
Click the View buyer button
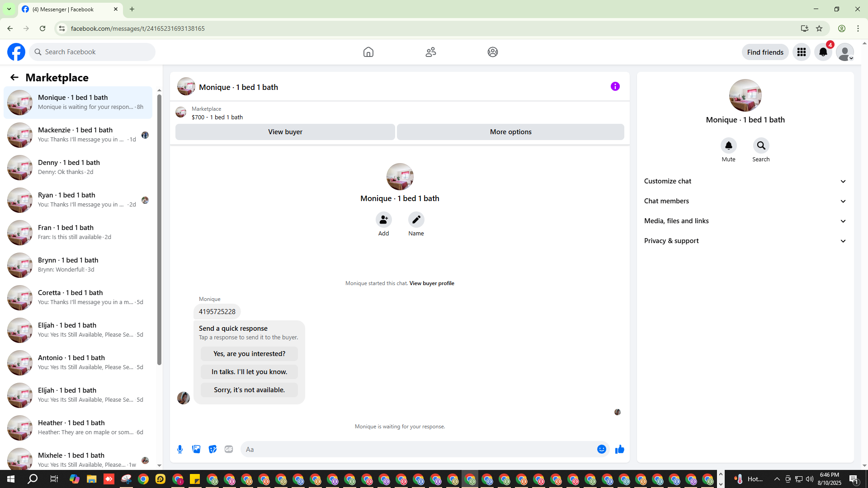[x=285, y=132]
